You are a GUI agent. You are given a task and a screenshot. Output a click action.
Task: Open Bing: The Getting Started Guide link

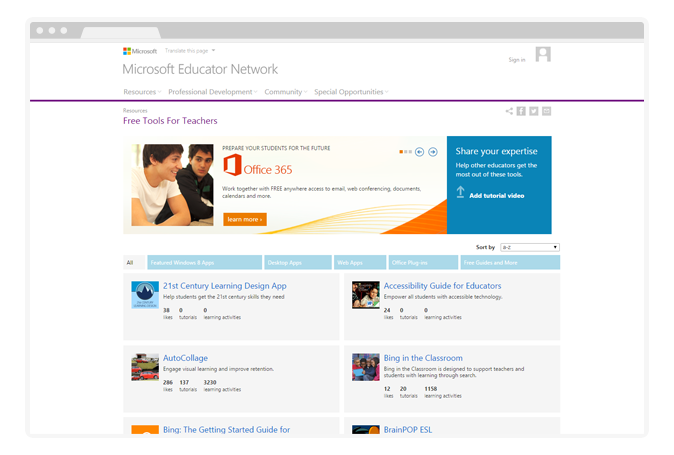pyautogui.click(x=227, y=430)
